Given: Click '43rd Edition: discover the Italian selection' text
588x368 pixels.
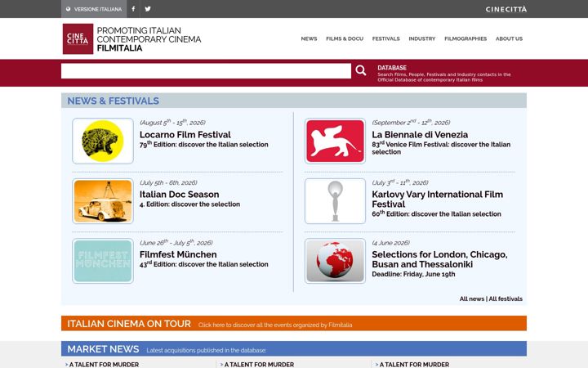Looking at the screenshot, I should click(203, 264).
